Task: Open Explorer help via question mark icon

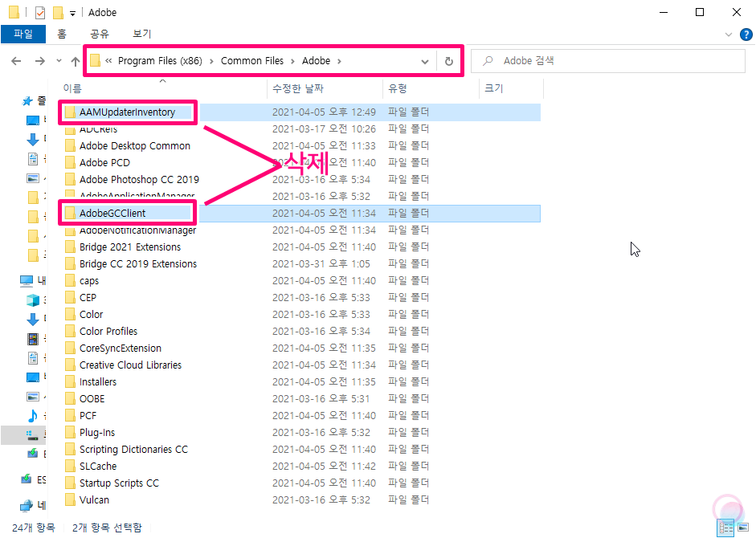Action: click(746, 35)
